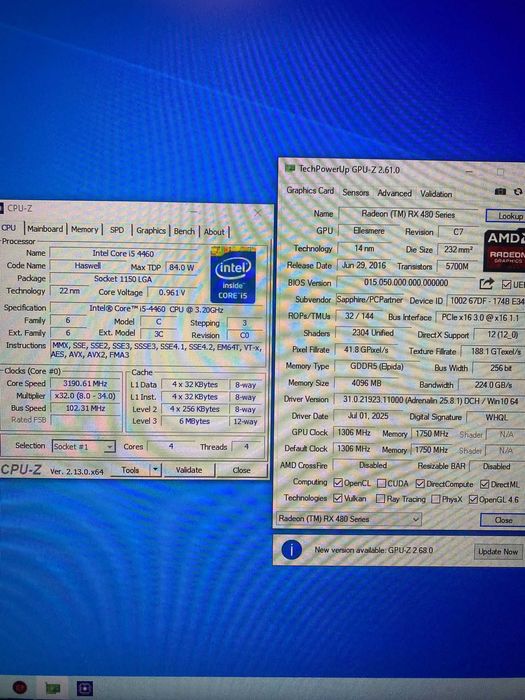Click the Validate button in CPU-Z
Image resolution: width=525 pixels, height=700 pixels.
tap(189, 470)
